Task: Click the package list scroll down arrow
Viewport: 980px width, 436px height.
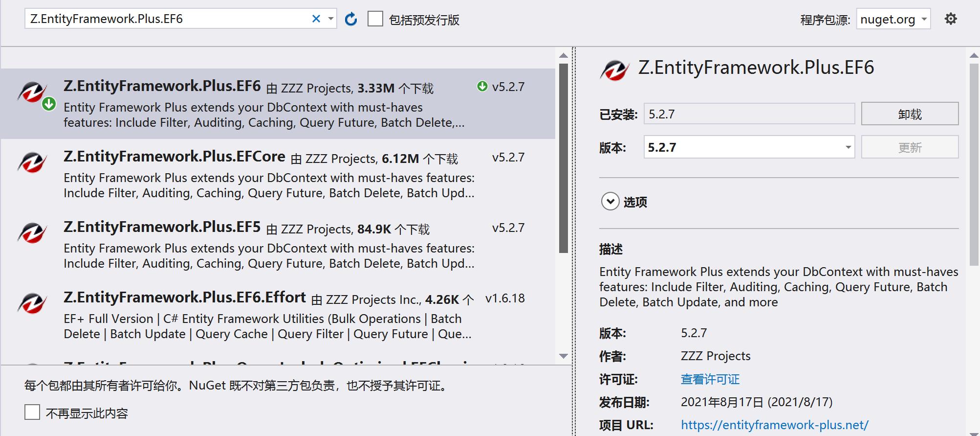Action: click(x=563, y=356)
